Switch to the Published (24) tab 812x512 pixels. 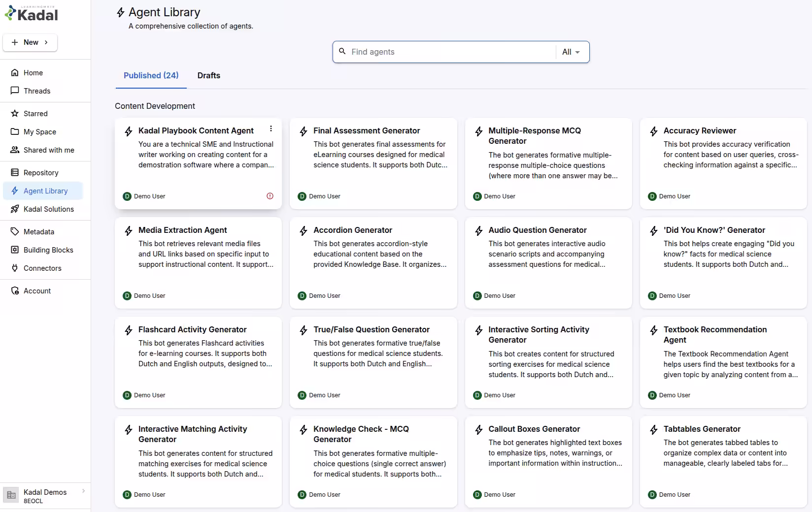click(x=151, y=75)
